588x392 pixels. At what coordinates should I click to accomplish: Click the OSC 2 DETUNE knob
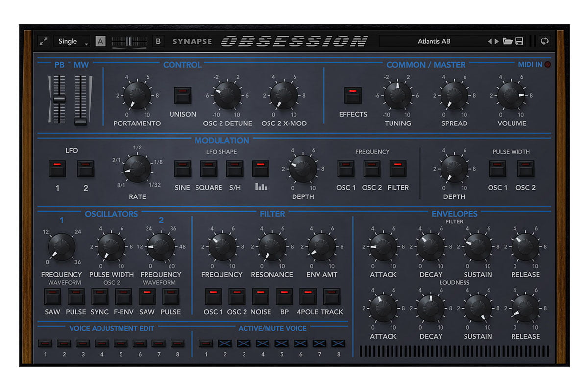(227, 96)
